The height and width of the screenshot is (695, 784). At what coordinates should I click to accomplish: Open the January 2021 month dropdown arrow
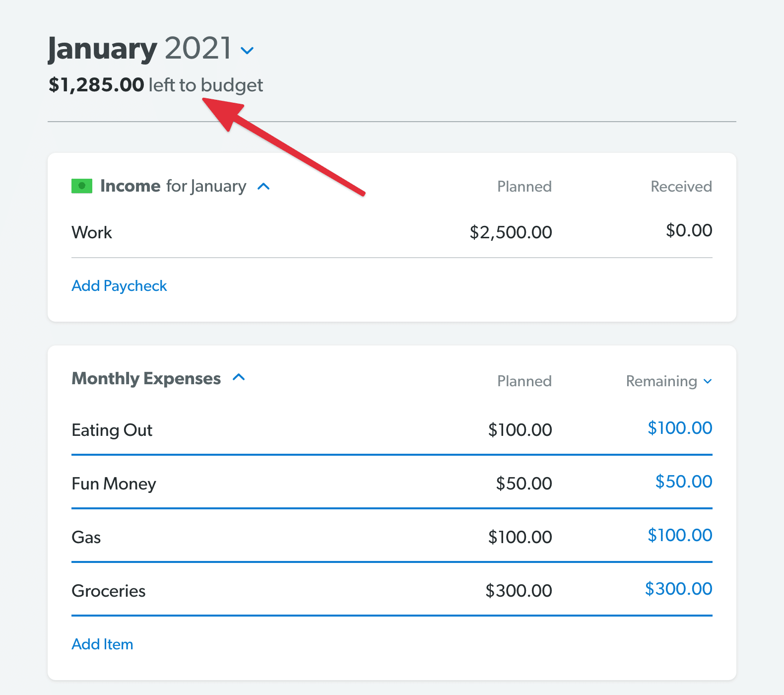(x=247, y=51)
